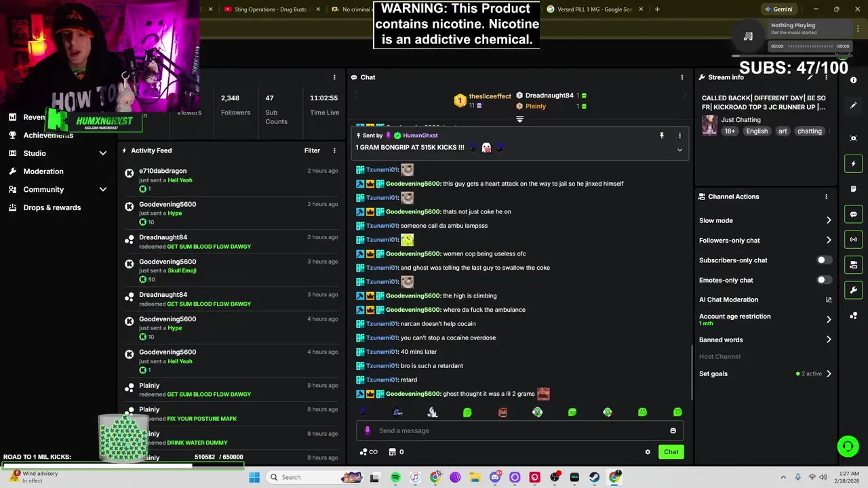This screenshot has width=868, height=488.
Task: Open Account age restriction arrow
Action: pyautogui.click(x=829, y=319)
